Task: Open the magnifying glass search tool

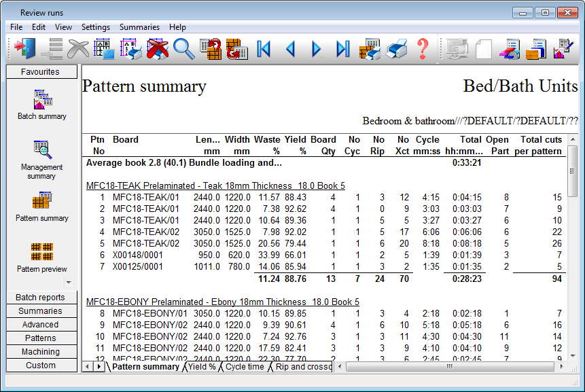Action: click(184, 49)
